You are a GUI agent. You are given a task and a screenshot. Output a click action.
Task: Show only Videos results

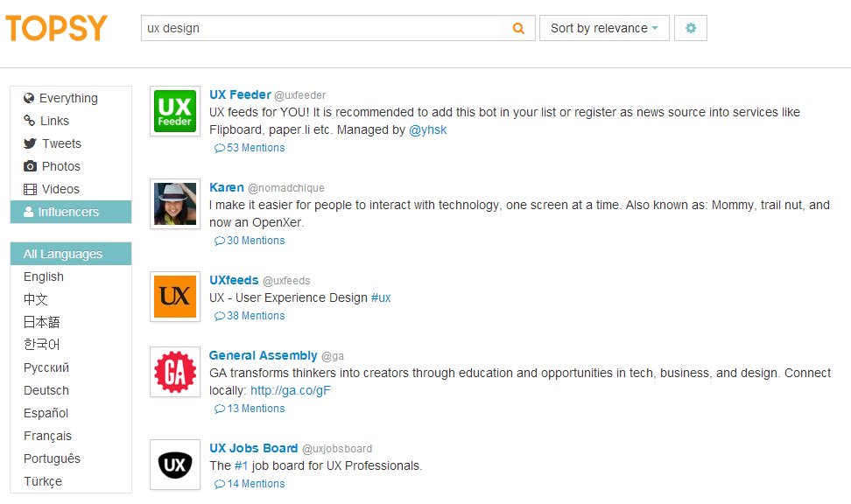click(60, 189)
